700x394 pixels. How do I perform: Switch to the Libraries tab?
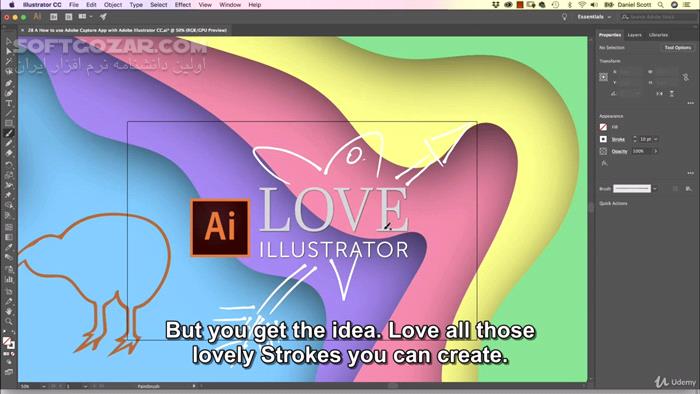click(x=658, y=35)
